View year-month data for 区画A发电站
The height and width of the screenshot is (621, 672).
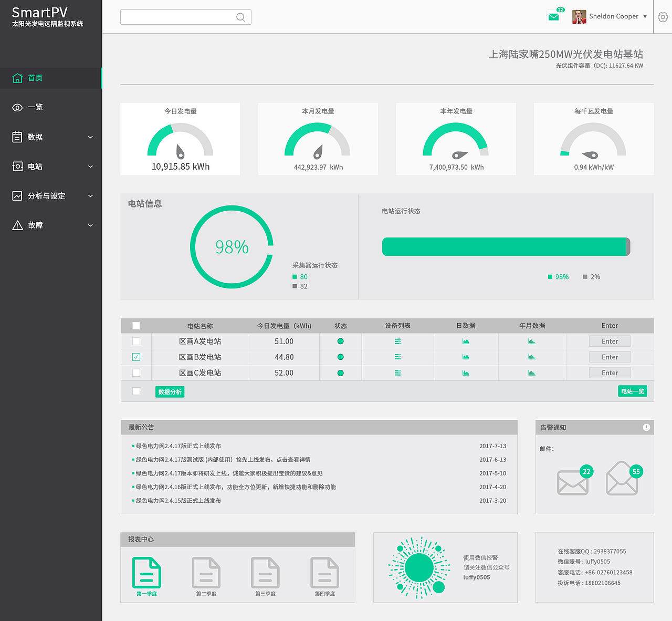532,341
